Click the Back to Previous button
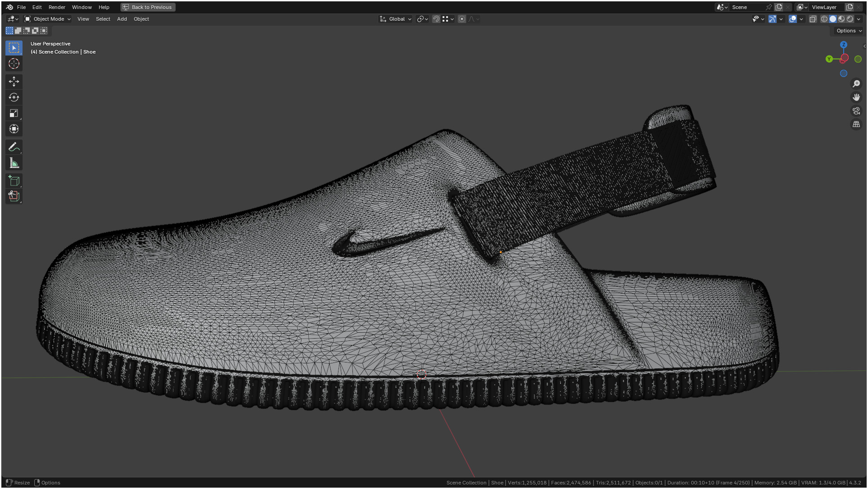The height and width of the screenshot is (489, 868). [x=148, y=7]
